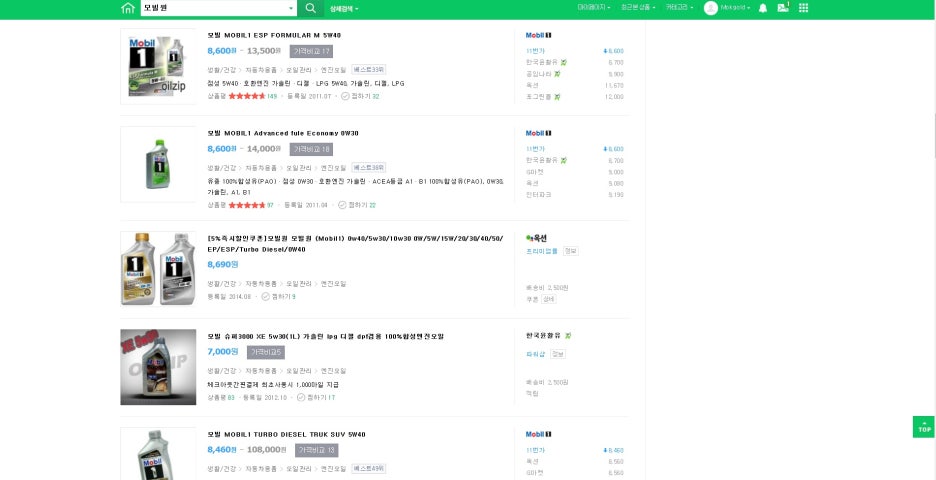The width and height of the screenshot is (936, 480).
Task: Toggle 찜하기 wish check for ESP FORMULAR M 5W40
Action: coord(345,96)
